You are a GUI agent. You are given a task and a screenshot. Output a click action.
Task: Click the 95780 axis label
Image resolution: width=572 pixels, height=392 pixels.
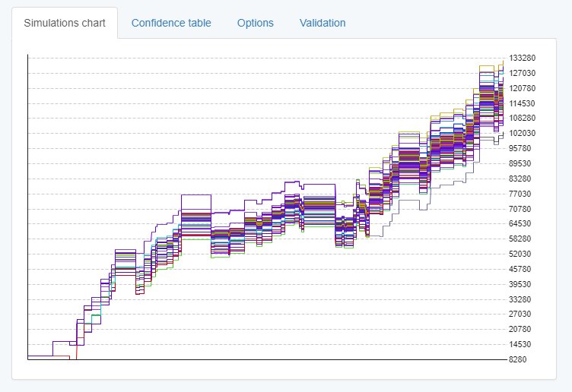click(520, 148)
